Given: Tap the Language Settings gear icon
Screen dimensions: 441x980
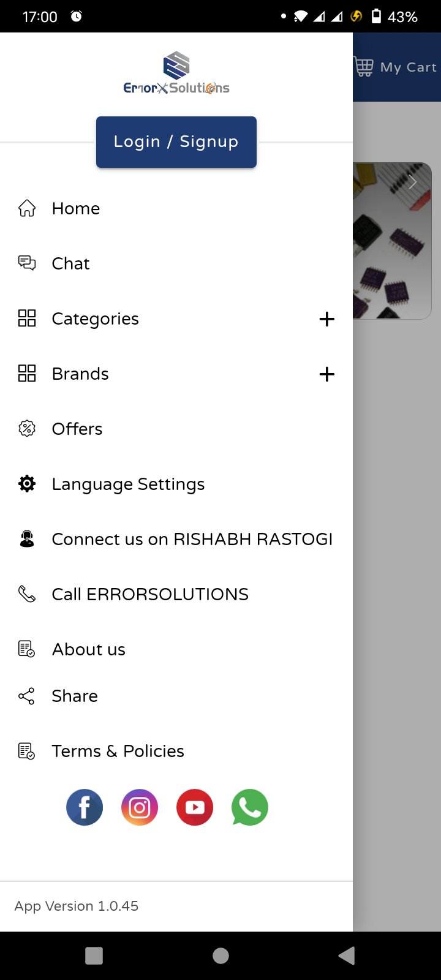Looking at the screenshot, I should tap(27, 484).
